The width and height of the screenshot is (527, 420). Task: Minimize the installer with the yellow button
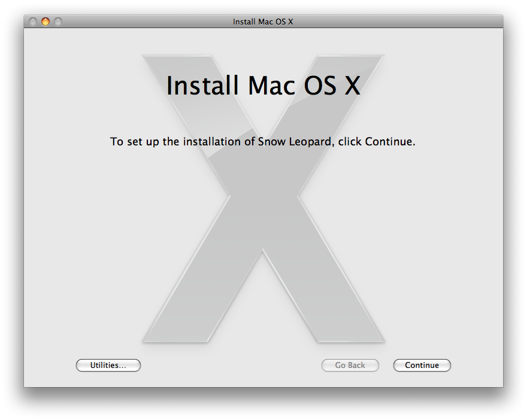(x=46, y=22)
